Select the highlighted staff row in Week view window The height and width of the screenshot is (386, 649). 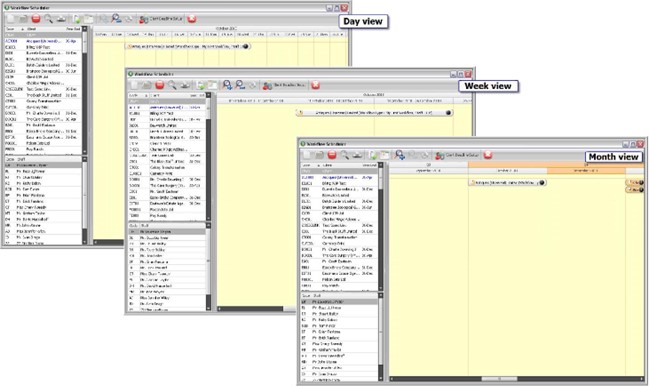pyautogui.click(x=167, y=232)
